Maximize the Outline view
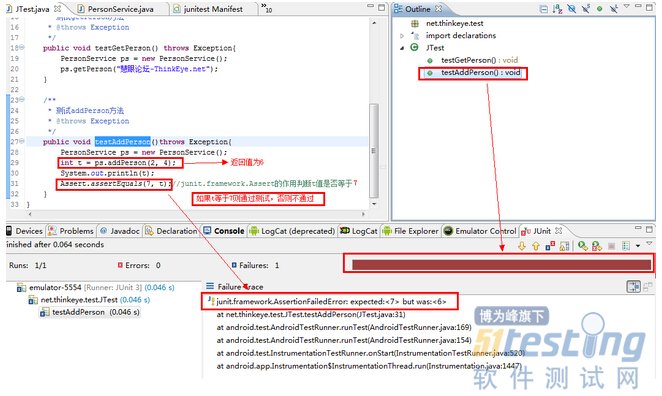Viewport: 662px width, 396px height. coord(650,8)
